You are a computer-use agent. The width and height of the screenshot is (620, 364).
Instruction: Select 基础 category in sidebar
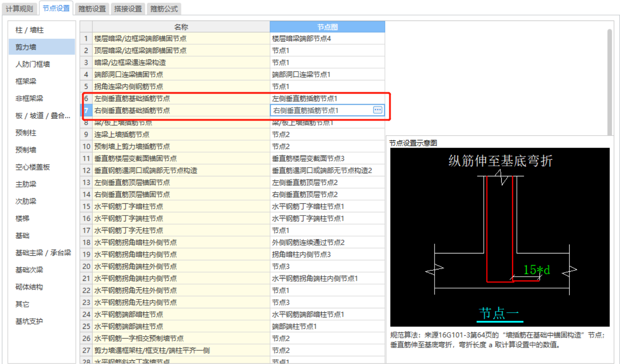tap(42, 236)
